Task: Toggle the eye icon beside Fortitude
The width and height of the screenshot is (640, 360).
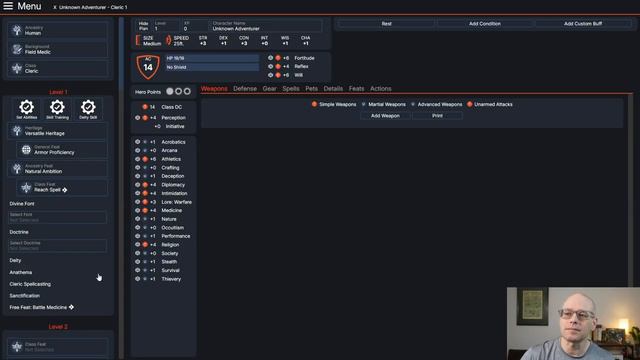Action: (x=270, y=58)
